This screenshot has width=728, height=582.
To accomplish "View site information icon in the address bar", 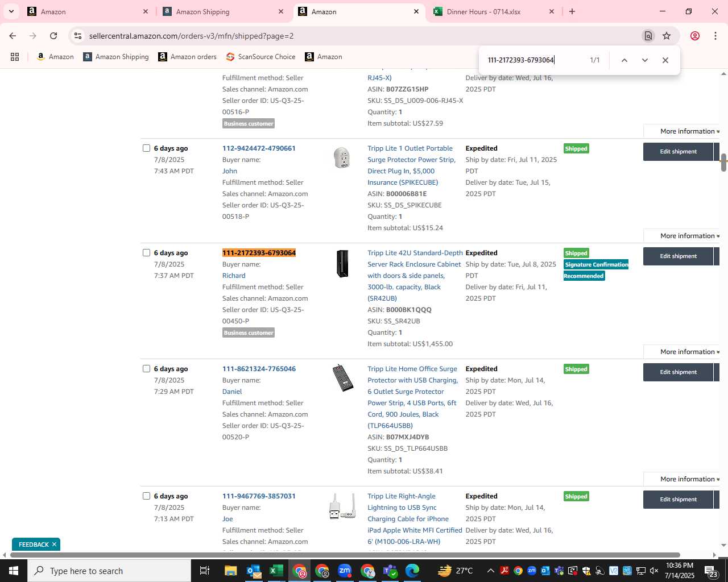I will pos(78,36).
